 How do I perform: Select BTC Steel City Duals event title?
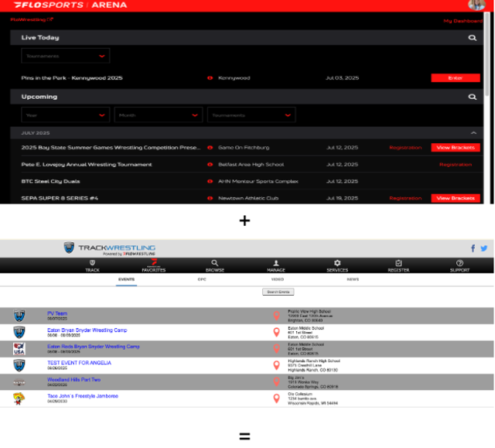click(x=50, y=182)
